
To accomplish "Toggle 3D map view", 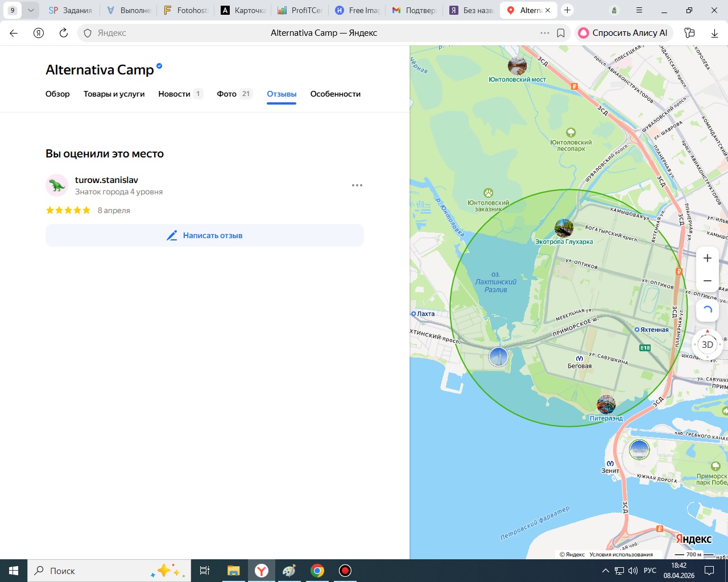I will 708,344.
